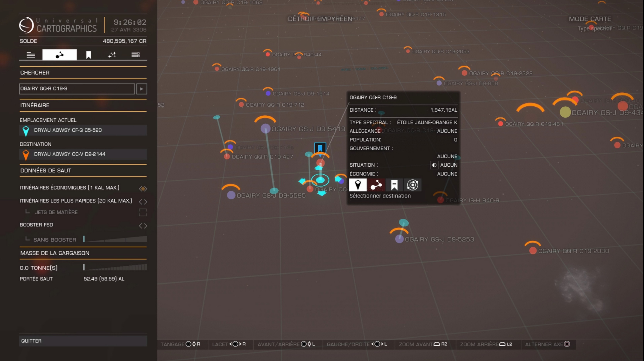Click the situation state icon next to AUCUN
The image size is (644, 361).
tap(434, 165)
